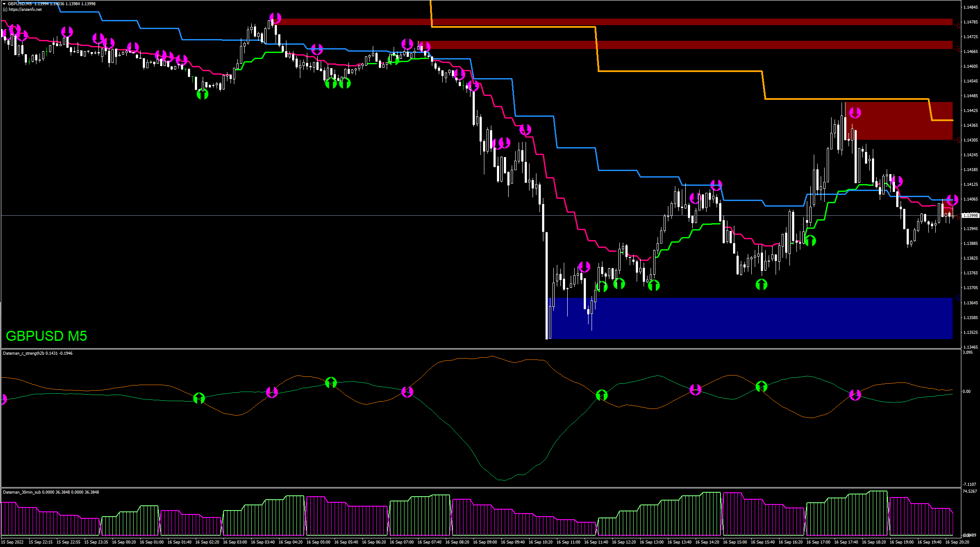Viewport: 980px width, 547px height.
Task: Click the 1.14485 price scale label
Action: (970, 96)
